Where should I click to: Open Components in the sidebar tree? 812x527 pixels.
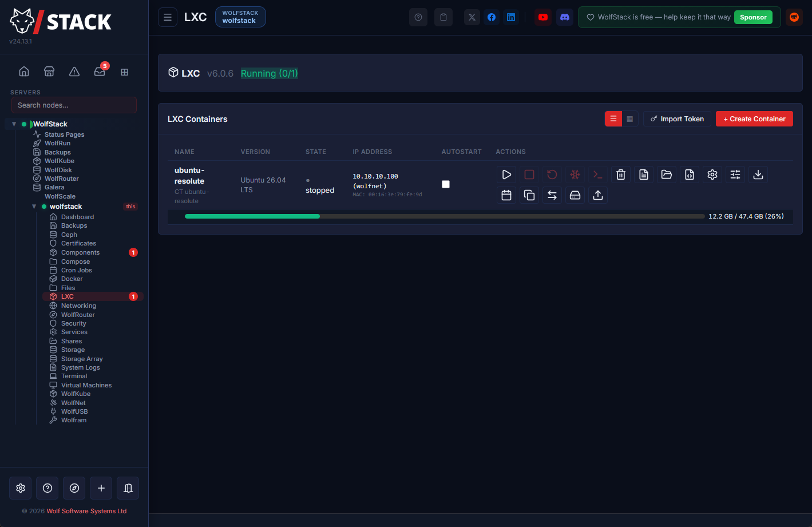(80, 252)
